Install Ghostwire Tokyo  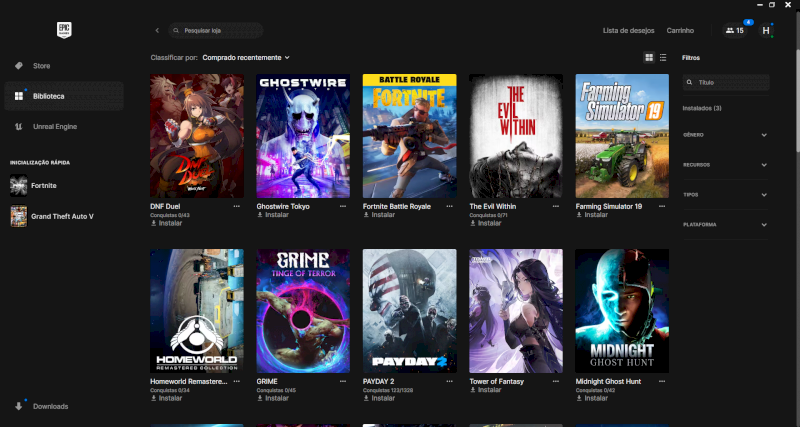273,215
